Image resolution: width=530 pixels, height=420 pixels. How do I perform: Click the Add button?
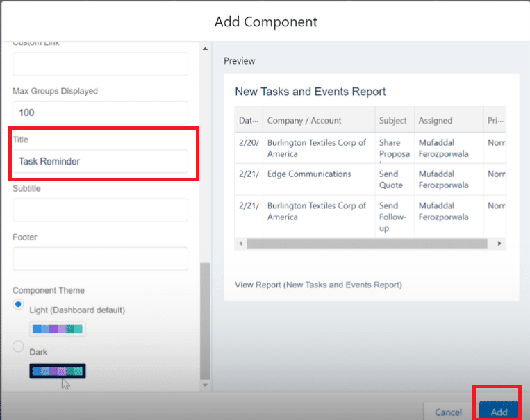point(499,412)
